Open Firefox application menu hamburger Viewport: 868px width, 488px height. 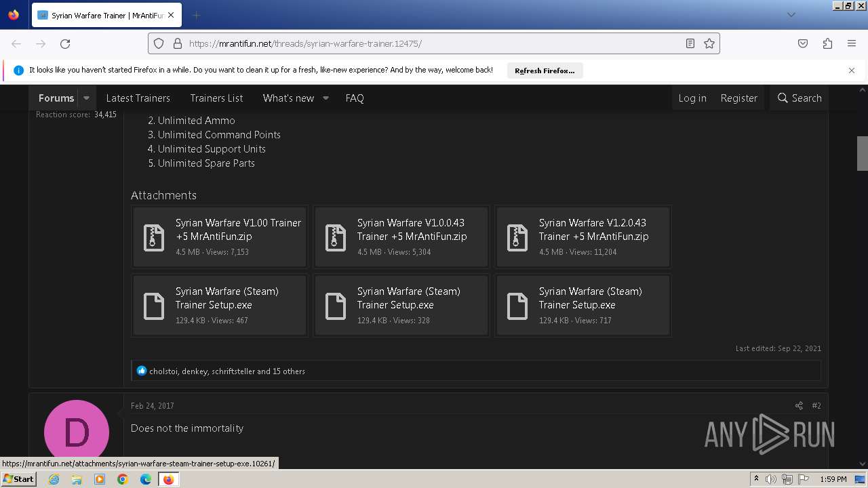click(852, 43)
